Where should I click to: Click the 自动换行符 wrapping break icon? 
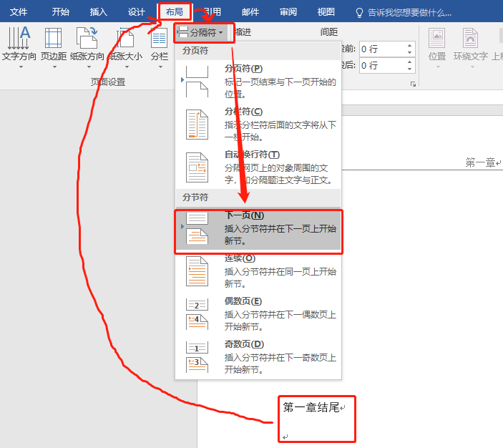[x=197, y=167]
